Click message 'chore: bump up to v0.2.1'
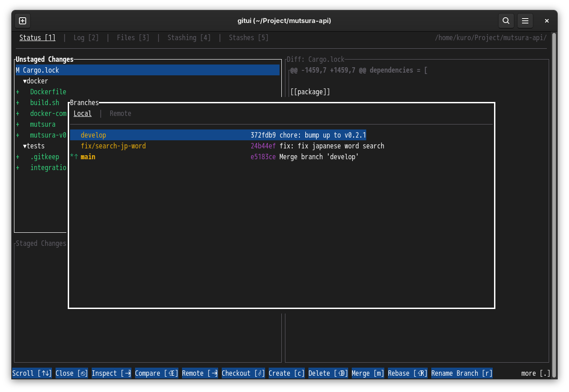 (323, 135)
